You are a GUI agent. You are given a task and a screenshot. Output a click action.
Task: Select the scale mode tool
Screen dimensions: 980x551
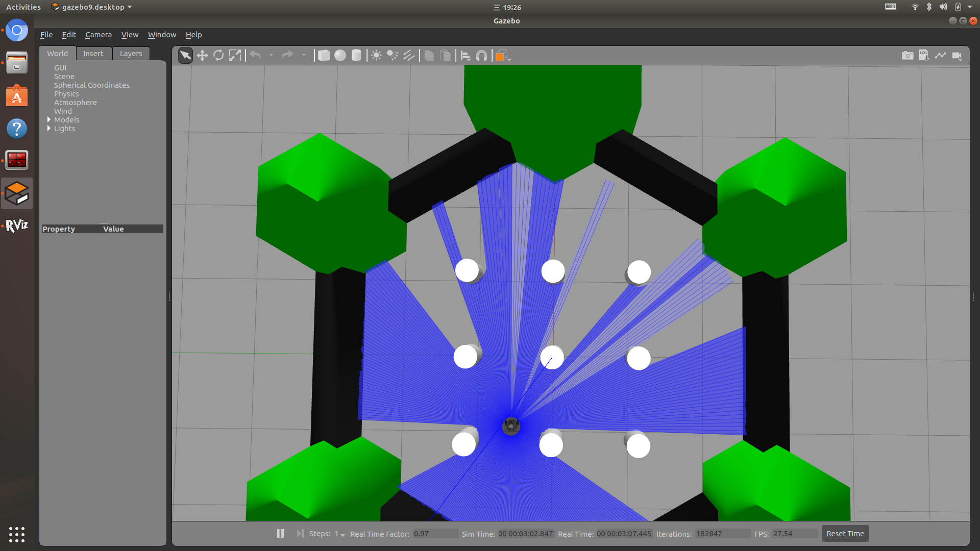[235, 56]
